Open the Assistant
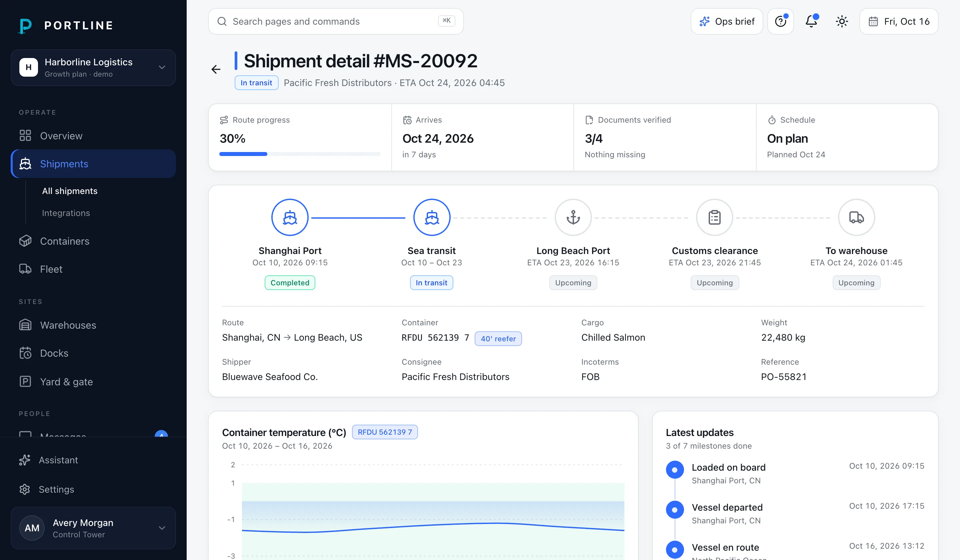This screenshot has width=960, height=560. pyautogui.click(x=93, y=460)
